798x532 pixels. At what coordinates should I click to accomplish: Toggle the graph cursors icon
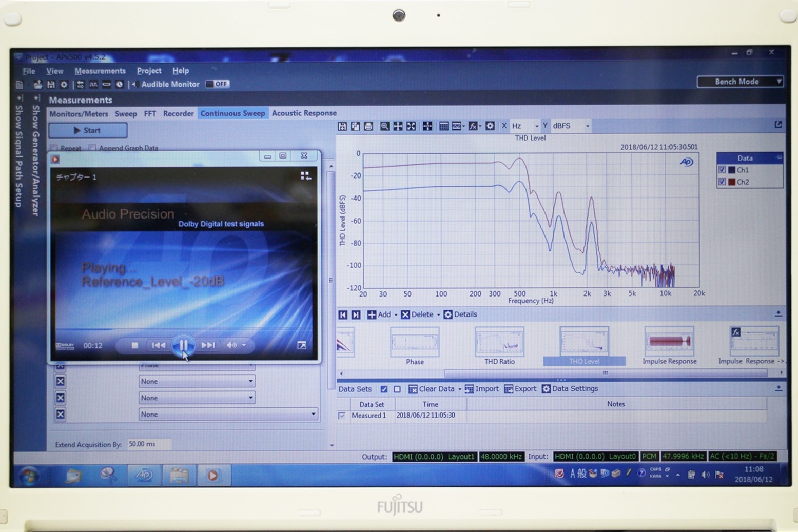coord(427,126)
